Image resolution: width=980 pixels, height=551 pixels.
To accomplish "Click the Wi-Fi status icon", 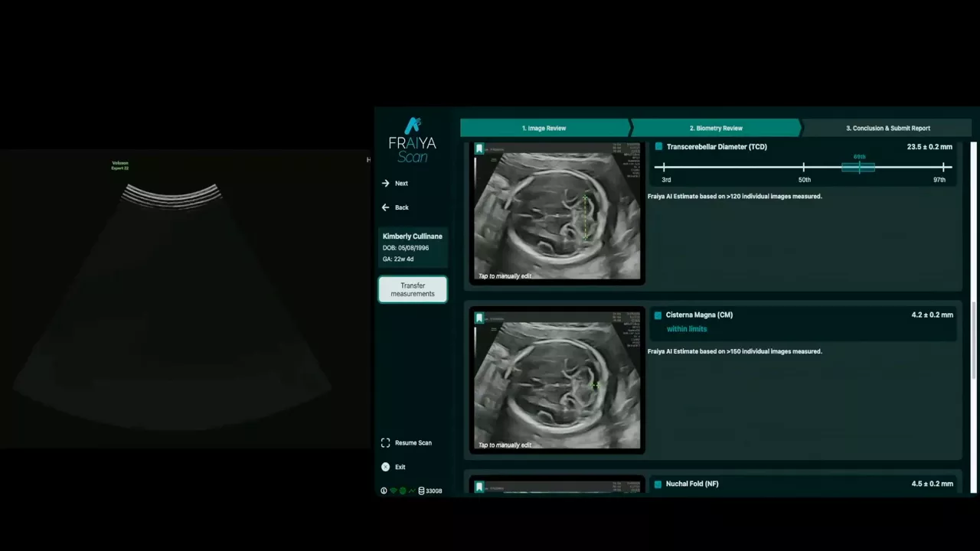I will coord(394,491).
